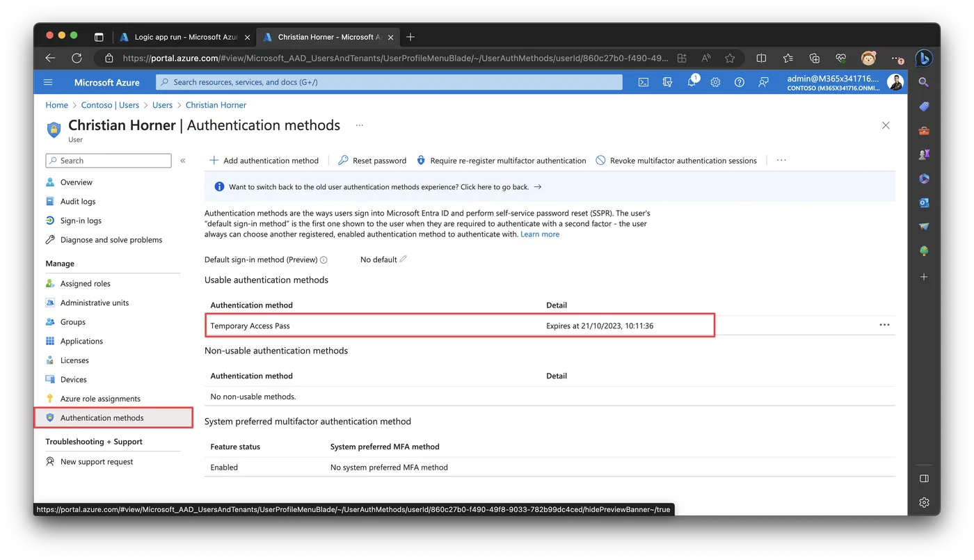This screenshot has width=974, height=560.
Task: Close the Logic app run tab
Action: (x=248, y=38)
